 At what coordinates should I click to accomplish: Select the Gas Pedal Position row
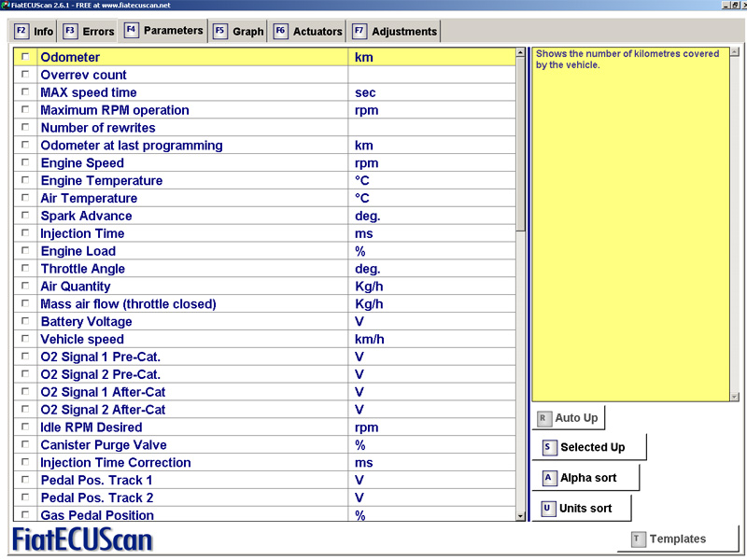tap(264, 514)
